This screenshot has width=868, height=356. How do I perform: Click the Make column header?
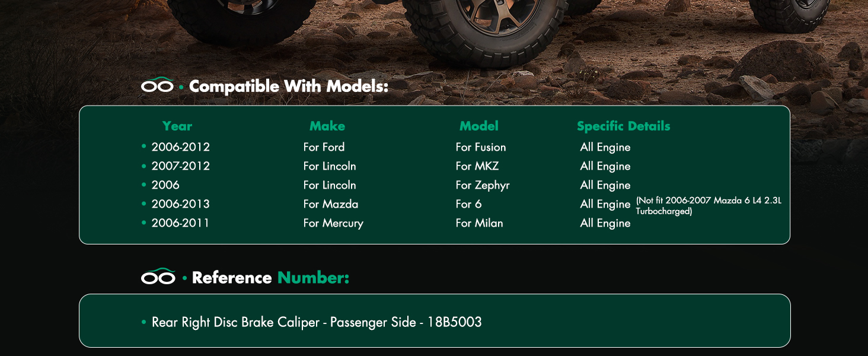pyautogui.click(x=327, y=126)
